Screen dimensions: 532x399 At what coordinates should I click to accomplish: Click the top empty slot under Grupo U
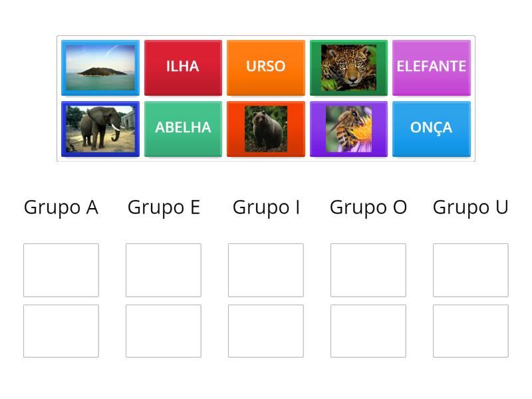coord(471,270)
